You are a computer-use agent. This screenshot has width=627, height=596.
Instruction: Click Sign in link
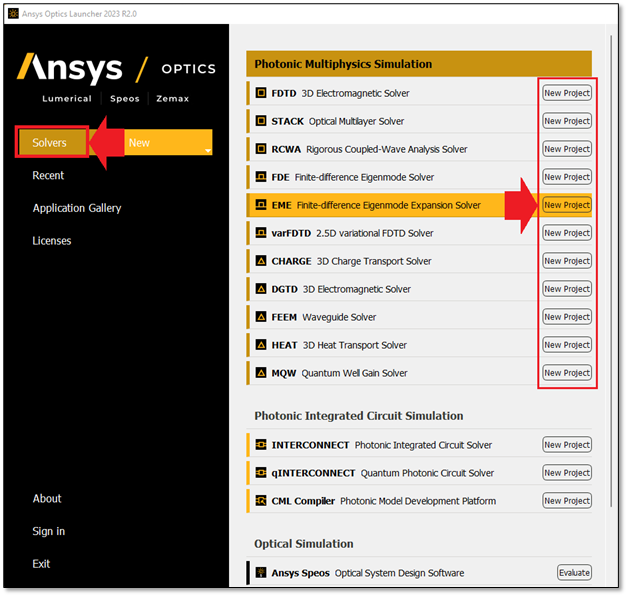coord(49,531)
